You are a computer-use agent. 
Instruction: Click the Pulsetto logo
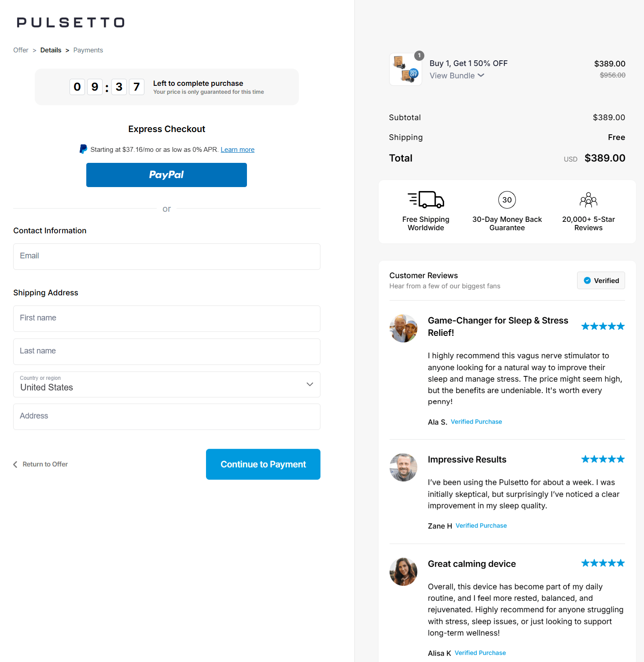(x=70, y=22)
